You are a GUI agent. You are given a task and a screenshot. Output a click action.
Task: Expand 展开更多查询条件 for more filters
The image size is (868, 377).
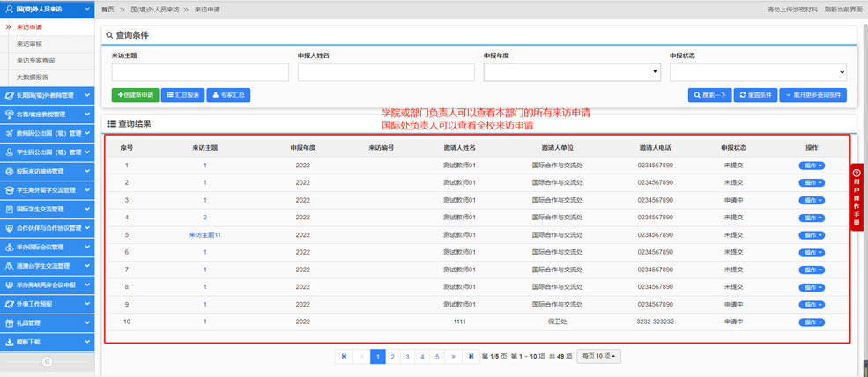(812, 94)
